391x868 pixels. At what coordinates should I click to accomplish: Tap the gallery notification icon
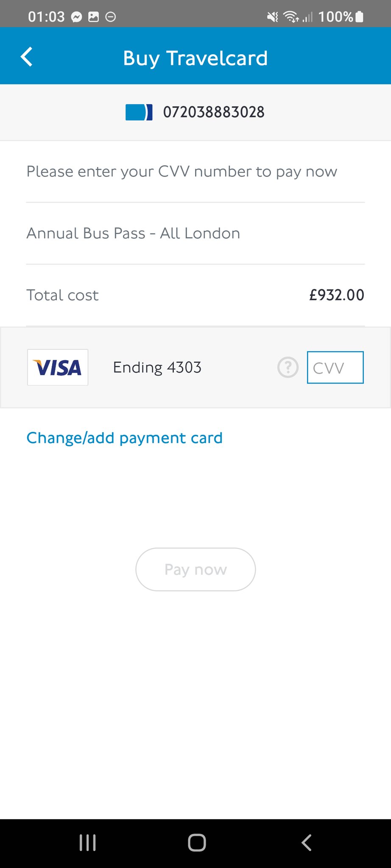[x=93, y=17]
